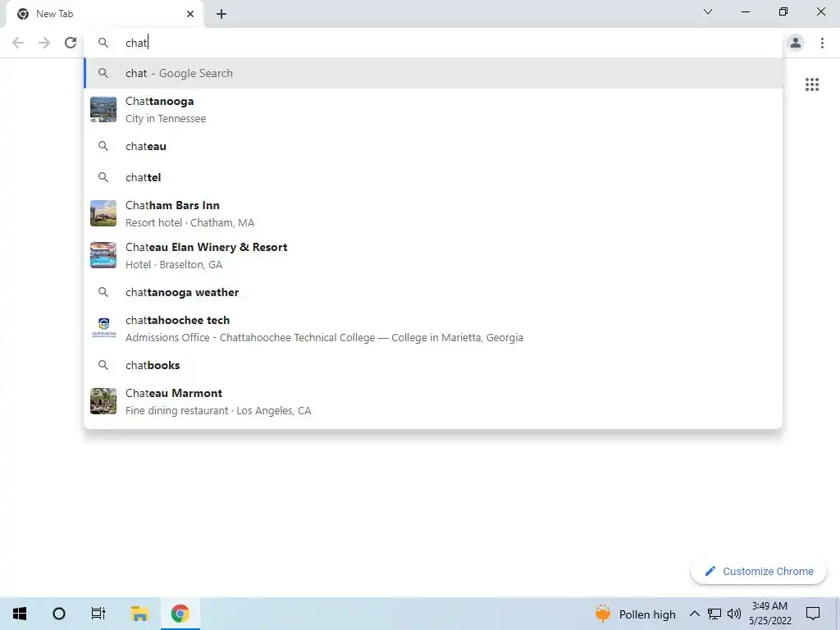Pick the 'chateau' suggestion
840x630 pixels.
433,146
